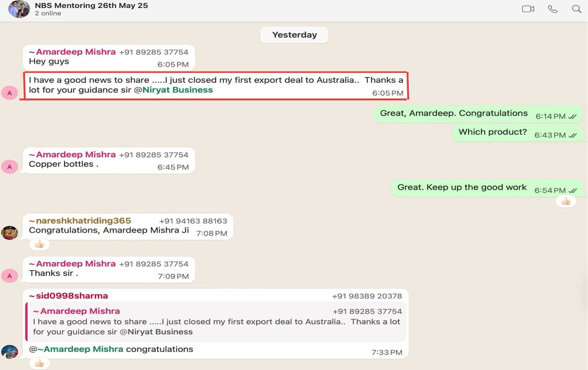Open thumbs-up reaction under sid0998sharma's message
The image size is (588, 370).
pos(39,363)
